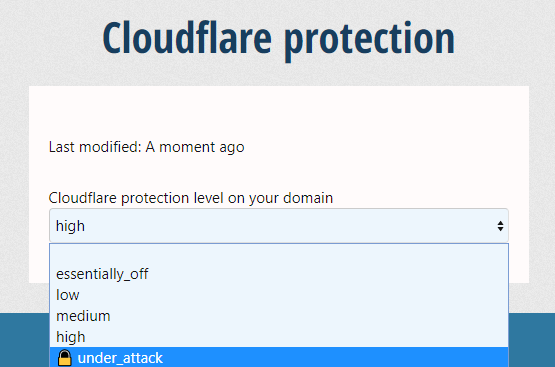
Task: Click the Cloudflare protection page heading
Action: tap(279, 38)
